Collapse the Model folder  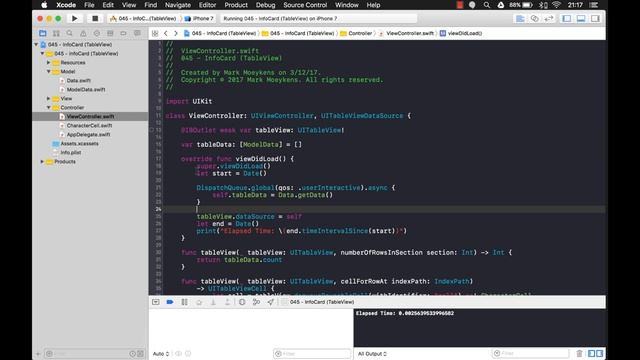pyautogui.click(x=49, y=71)
